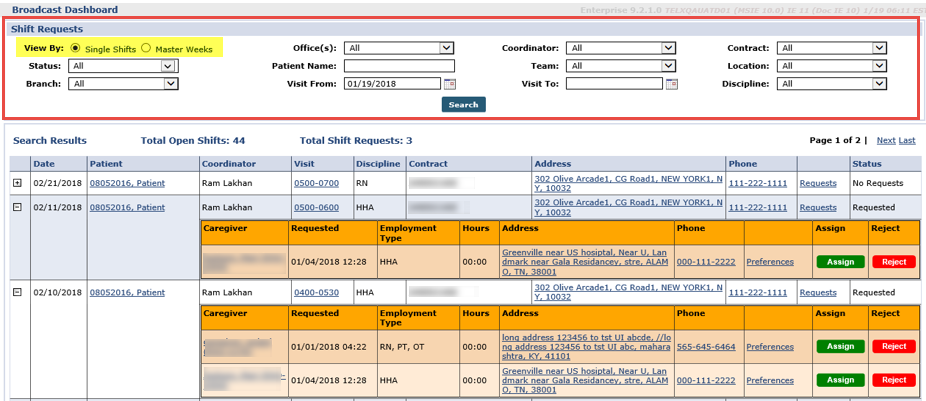Screen dimensions: 926x401
Task: Assign the caregiver for the 02/11/2018 shift
Action: coord(840,262)
